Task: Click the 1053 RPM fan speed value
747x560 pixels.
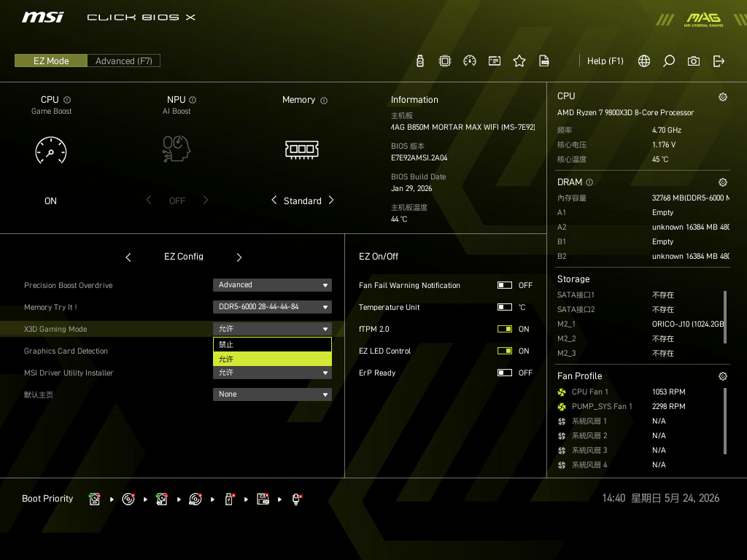Action: pos(668,392)
